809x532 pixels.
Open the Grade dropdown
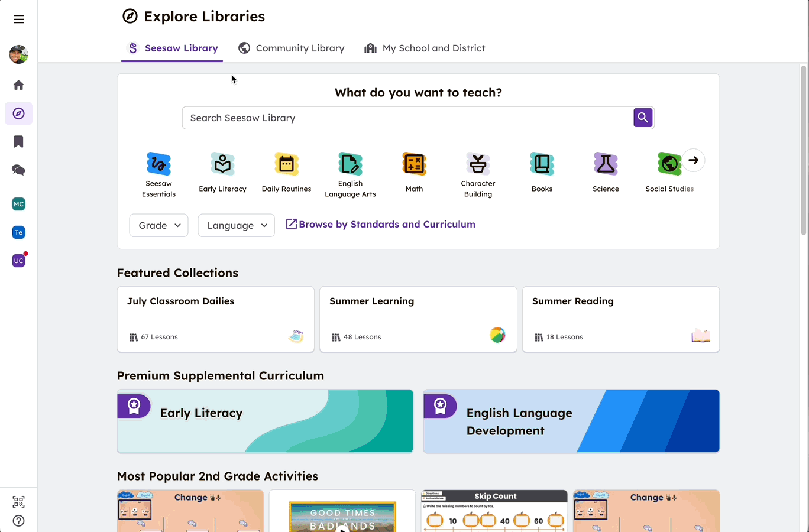158,225
